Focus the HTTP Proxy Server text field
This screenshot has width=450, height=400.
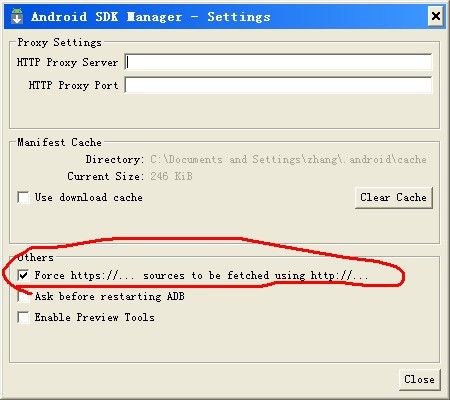(278, 62)
